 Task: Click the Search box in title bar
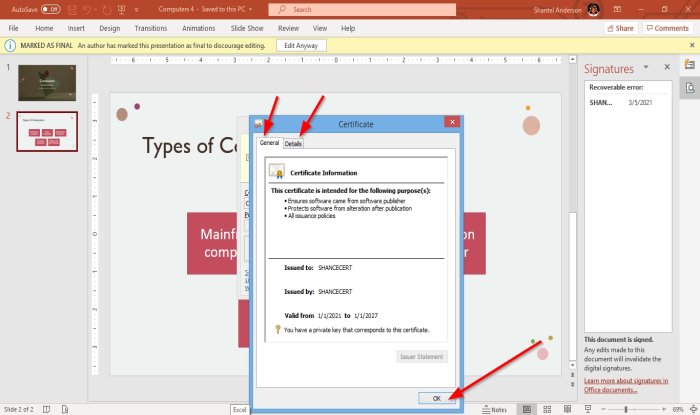362,9
